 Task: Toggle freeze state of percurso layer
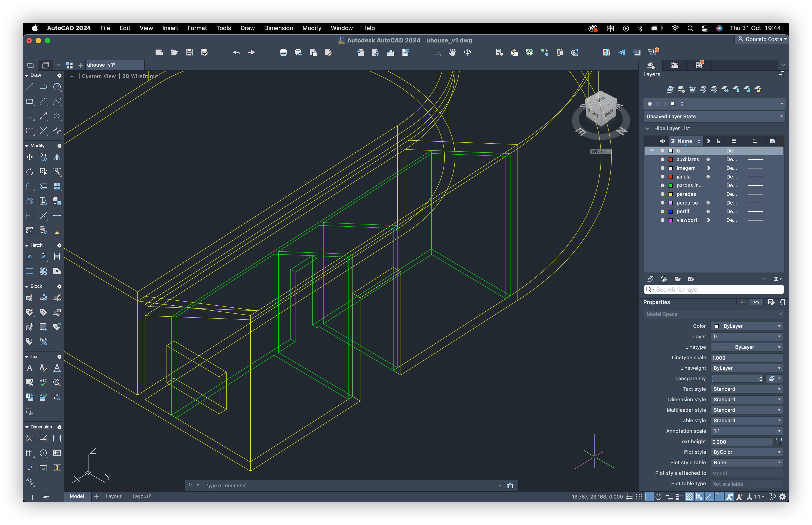[708, 203]
